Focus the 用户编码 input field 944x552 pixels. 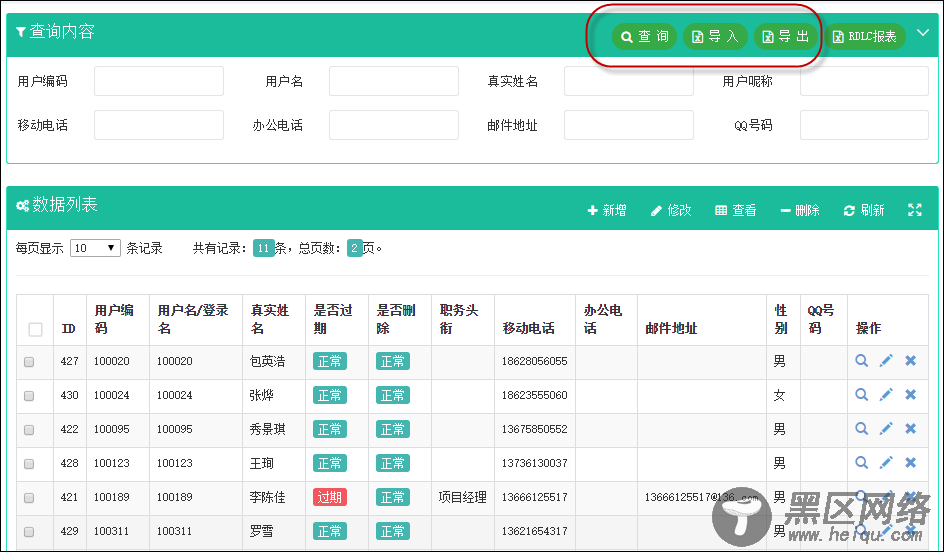coord(159,81)
